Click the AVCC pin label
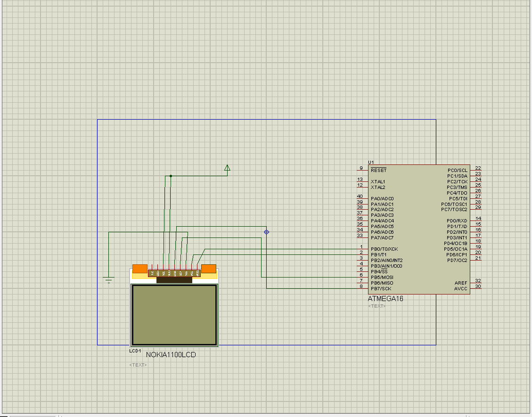532x417 pixels. [461, 289]
